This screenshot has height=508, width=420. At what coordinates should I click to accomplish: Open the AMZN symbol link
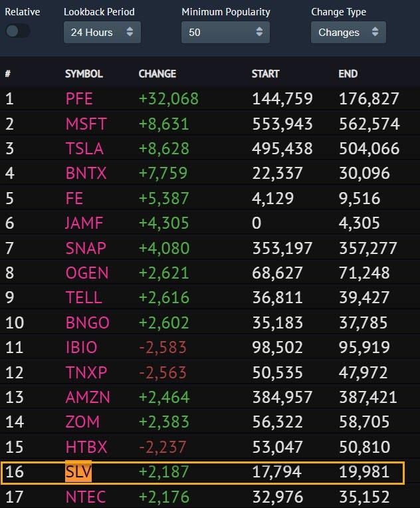pyautogui.click(x=86, y=398)
